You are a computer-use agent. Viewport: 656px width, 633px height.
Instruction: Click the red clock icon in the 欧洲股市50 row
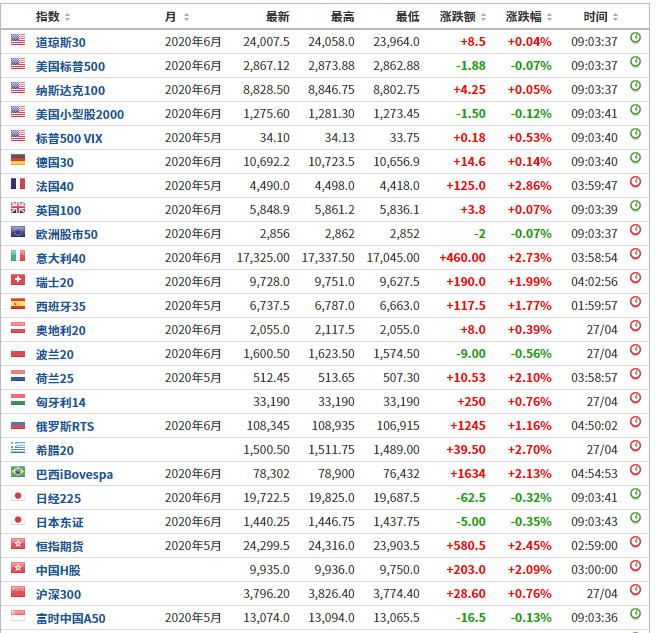(x=635, y=230)
